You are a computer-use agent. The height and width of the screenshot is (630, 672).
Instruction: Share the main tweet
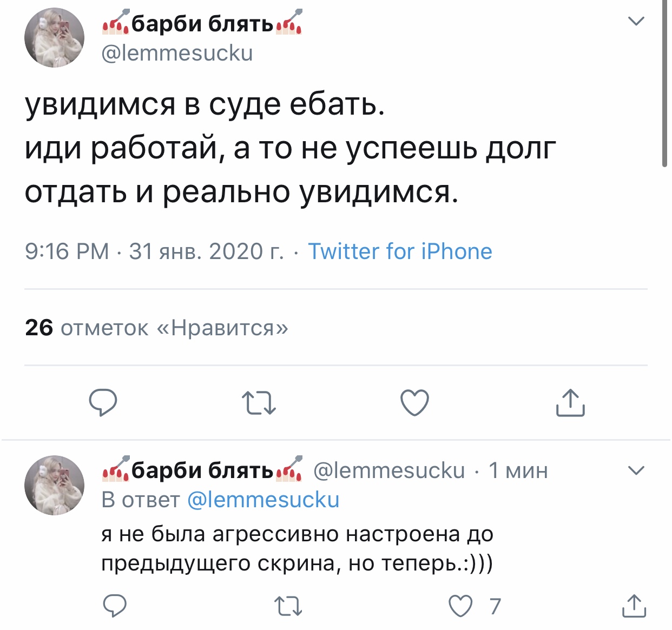570,403
